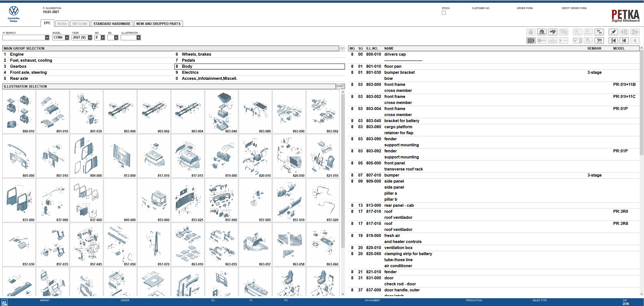This screenshot has height=306, width=644.
Task: Click the printer icon in the toolbar
Action: (x=531, y=32)
